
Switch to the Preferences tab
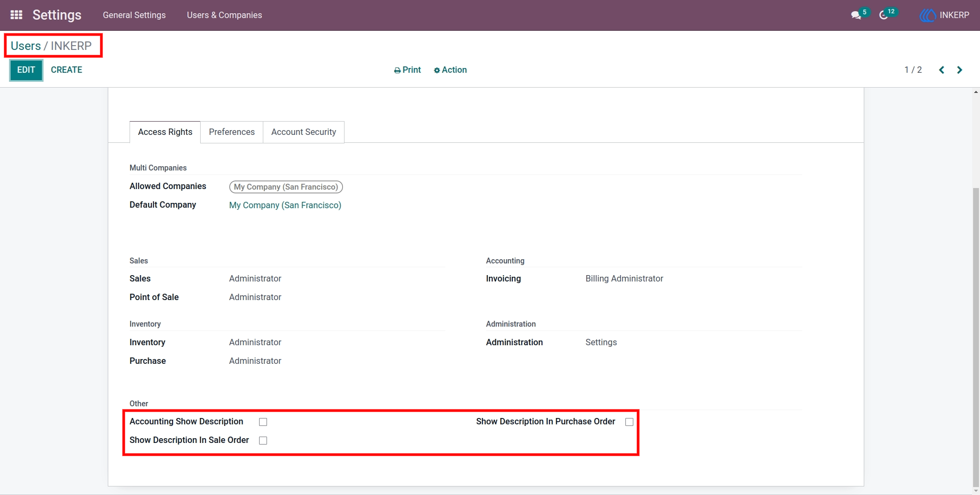click(x=232, y=132)
